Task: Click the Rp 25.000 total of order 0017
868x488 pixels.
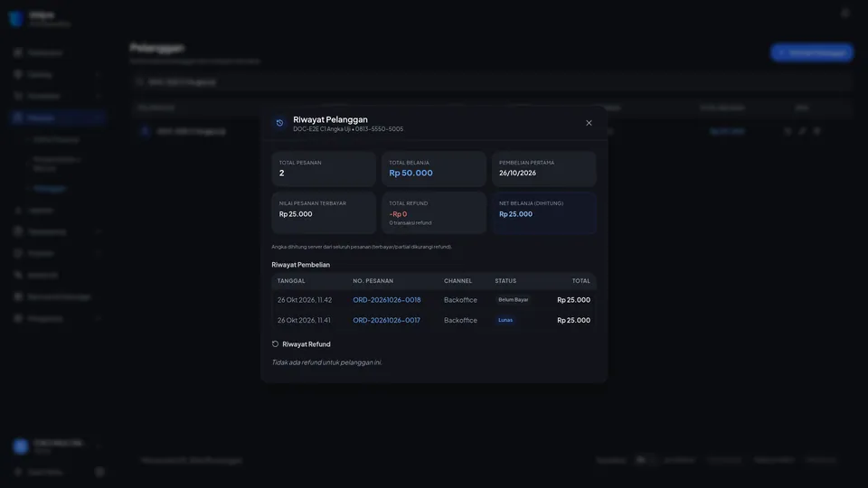Action: [x=573, y=320]
